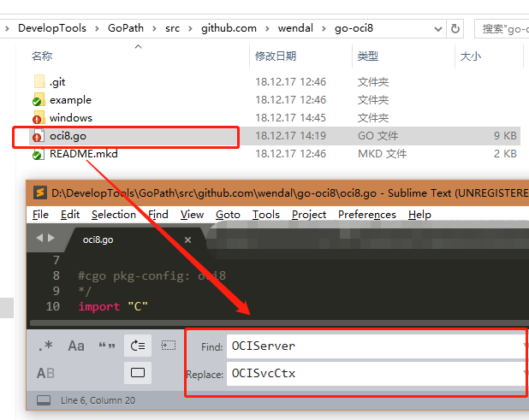The image size is (529, 420).
Task: Open the Project menu
Action: (x=309, y=215)
